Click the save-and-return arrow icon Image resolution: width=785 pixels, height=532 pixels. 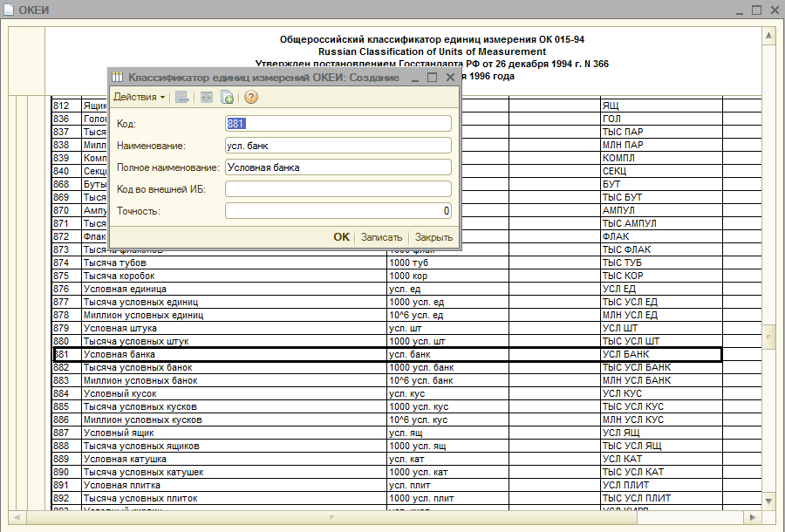[x=182, y=98]
